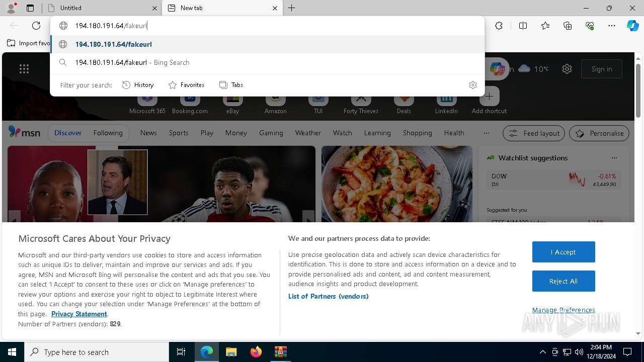
Task: Open eBay shortcut tile
Action: 232,104
